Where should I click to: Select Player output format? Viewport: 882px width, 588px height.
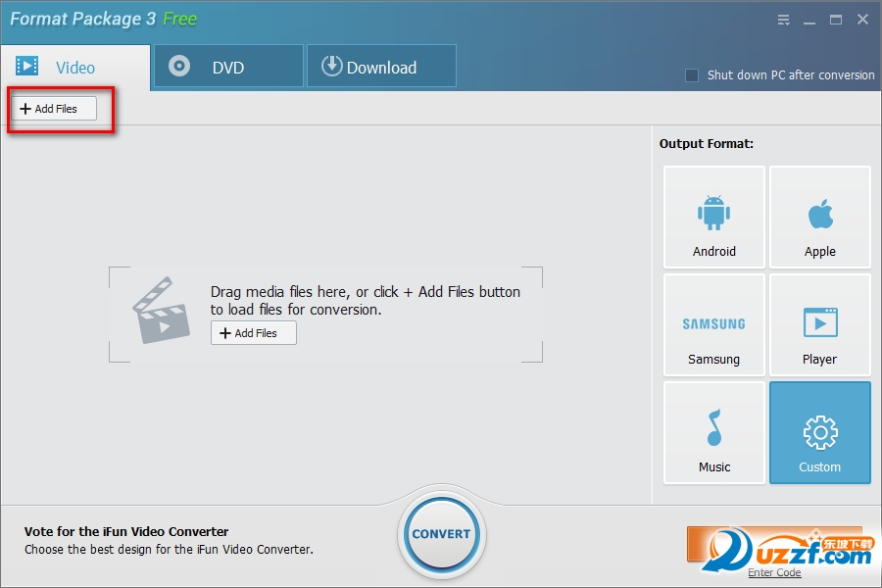[x=819, y=324]
